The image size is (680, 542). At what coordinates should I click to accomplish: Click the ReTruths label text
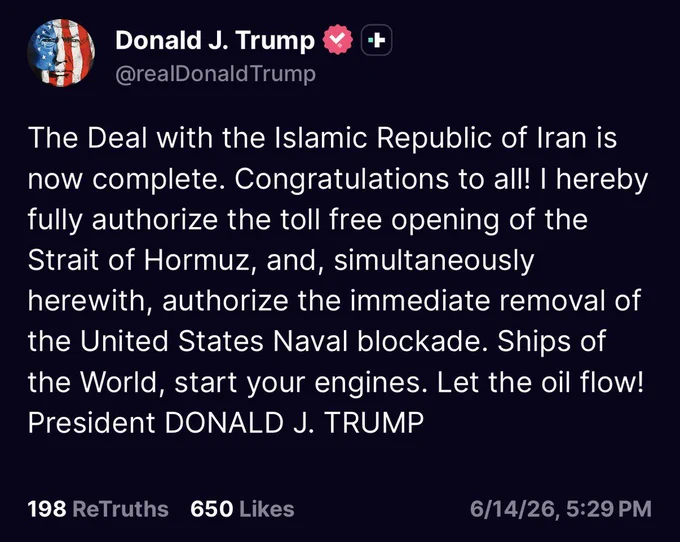[x=120, y=509]
